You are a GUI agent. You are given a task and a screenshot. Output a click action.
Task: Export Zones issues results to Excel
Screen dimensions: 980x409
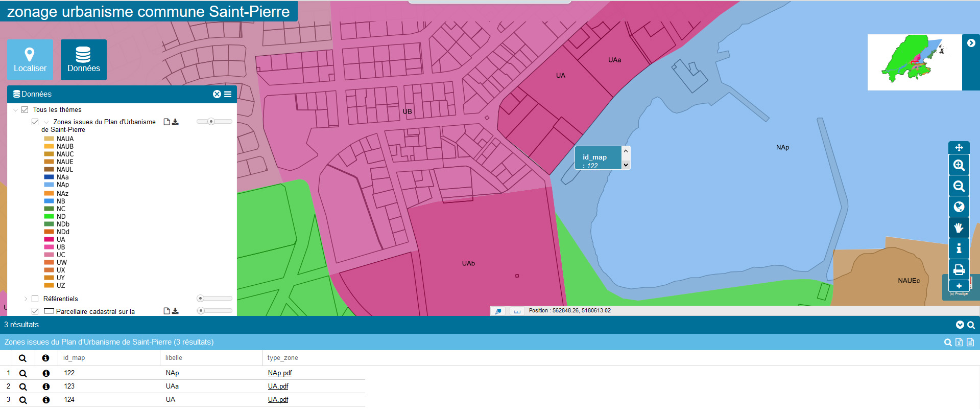(x=959, y=343)
